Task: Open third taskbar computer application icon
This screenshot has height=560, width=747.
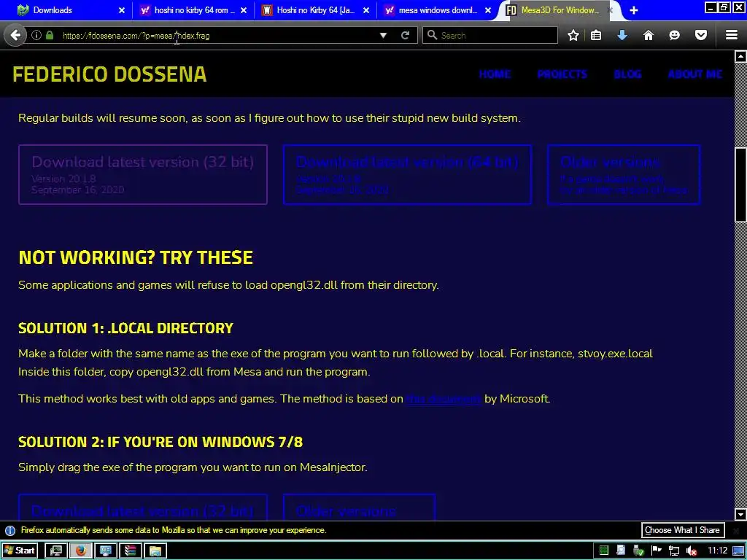Action: tap(105, 551)
